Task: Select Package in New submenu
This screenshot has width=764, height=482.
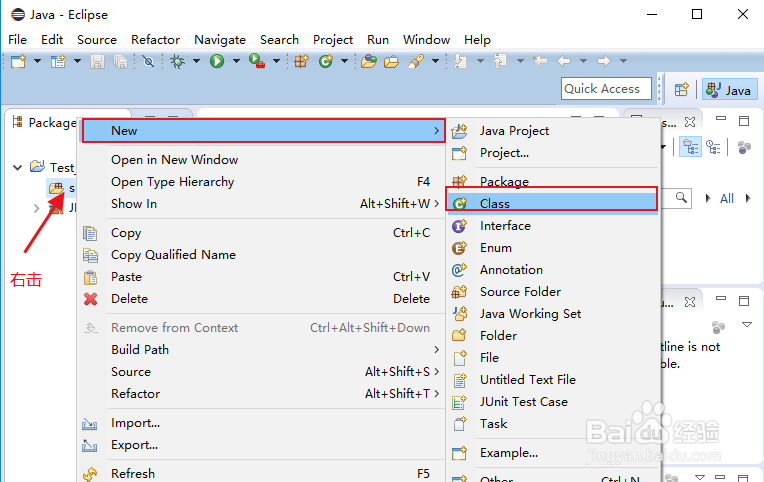Action: [x=554, y=181]
